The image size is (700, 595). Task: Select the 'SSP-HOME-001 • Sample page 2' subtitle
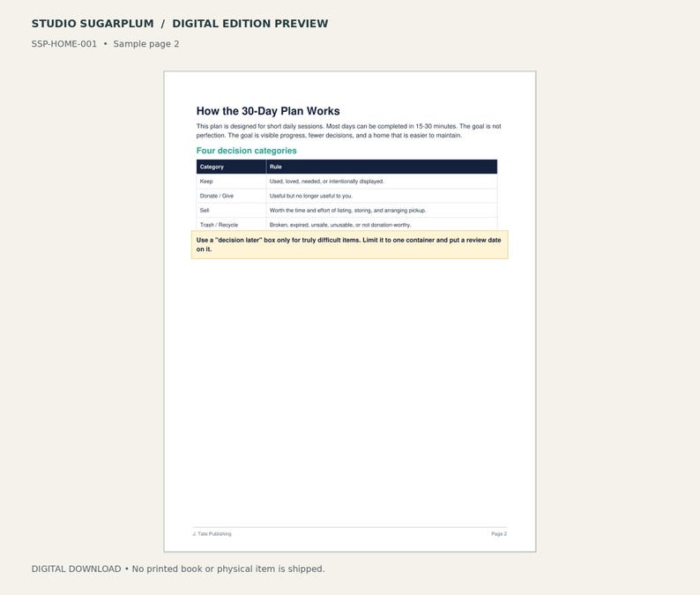106,44
